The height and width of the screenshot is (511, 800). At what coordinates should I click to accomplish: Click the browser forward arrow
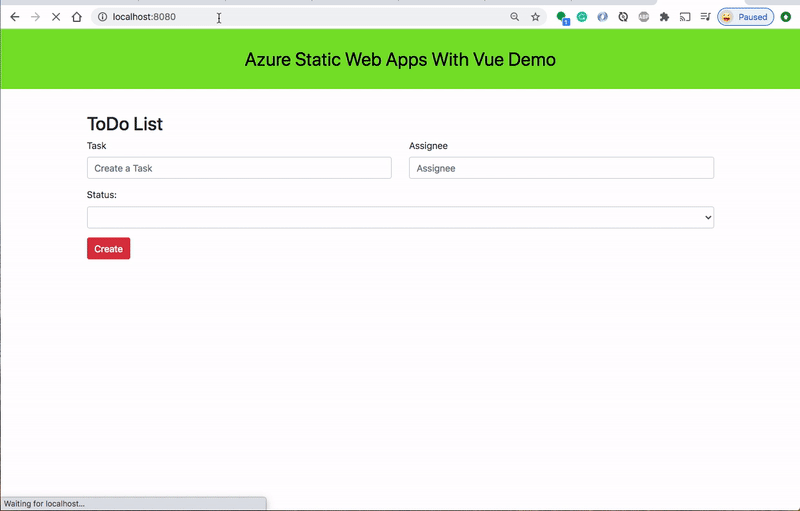[35, 17]
